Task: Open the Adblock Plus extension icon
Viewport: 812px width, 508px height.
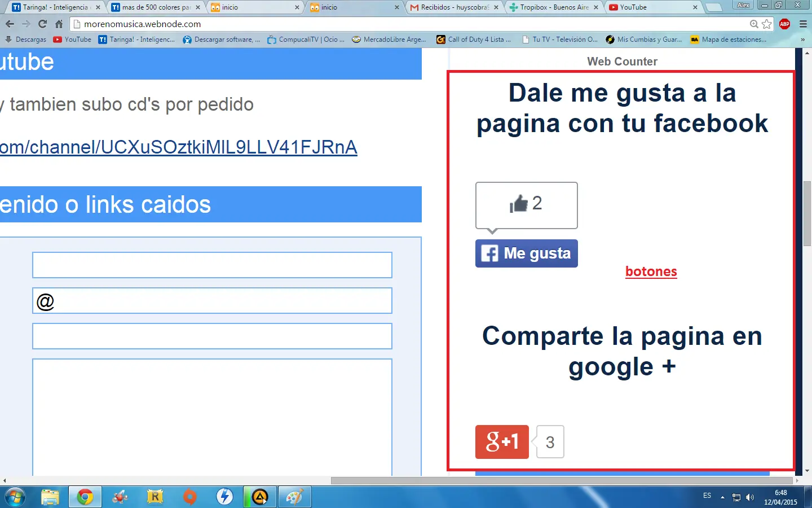Action: [x=784, y=24]
